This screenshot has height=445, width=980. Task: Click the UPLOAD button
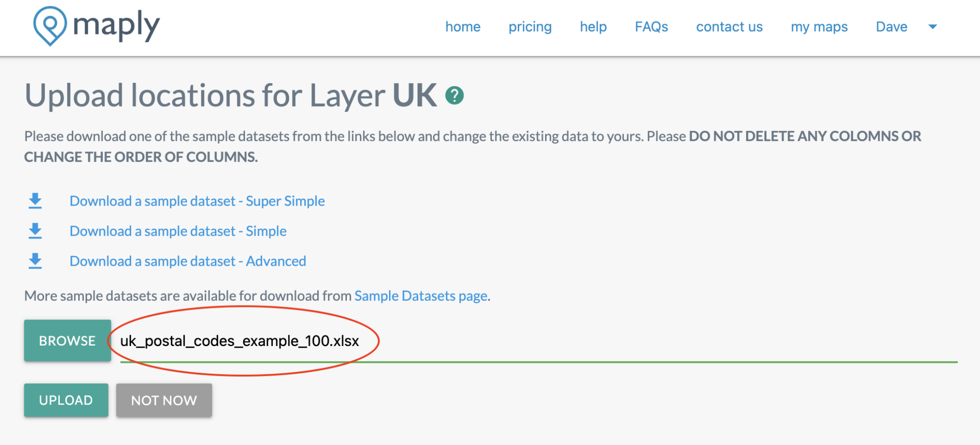point(66,400)
